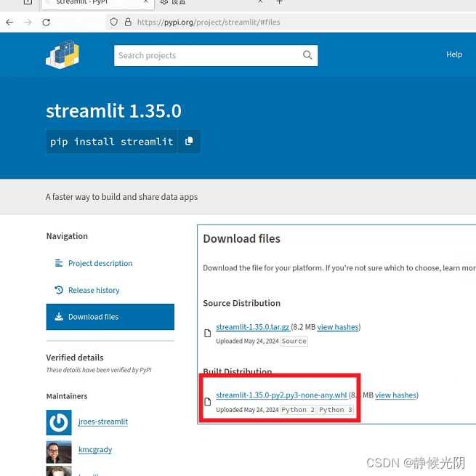
Task: Click the streamlit 1.35.0 title
Action: coord(114,110)
